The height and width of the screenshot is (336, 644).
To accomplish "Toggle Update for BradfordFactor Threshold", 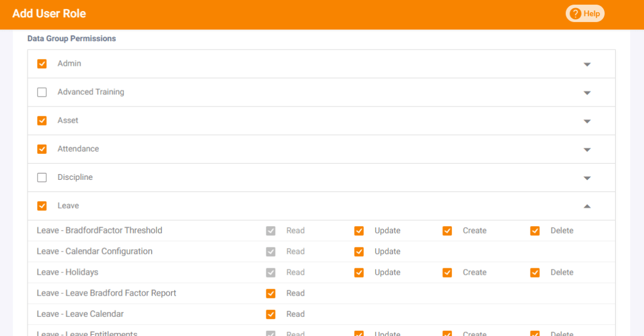I will tap(359, 231).
